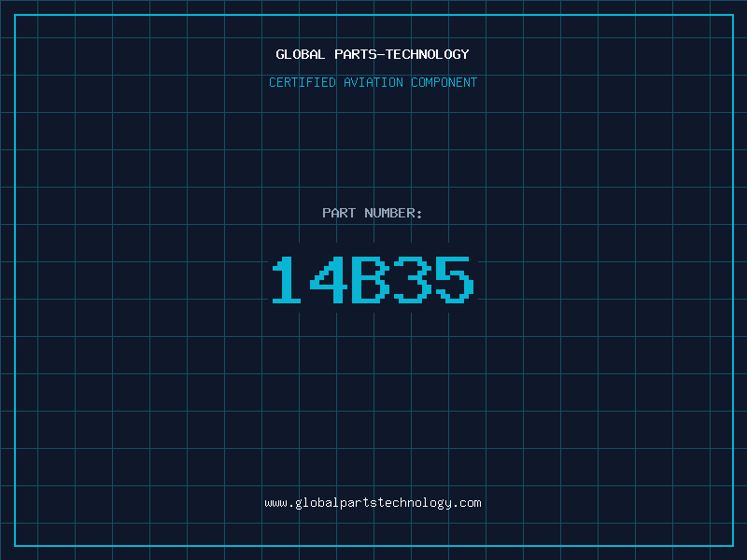The width and height of the screenshot is (747, 560).
Task: Click the PART NUMBER: label
Action: click(x=373, y=213)
